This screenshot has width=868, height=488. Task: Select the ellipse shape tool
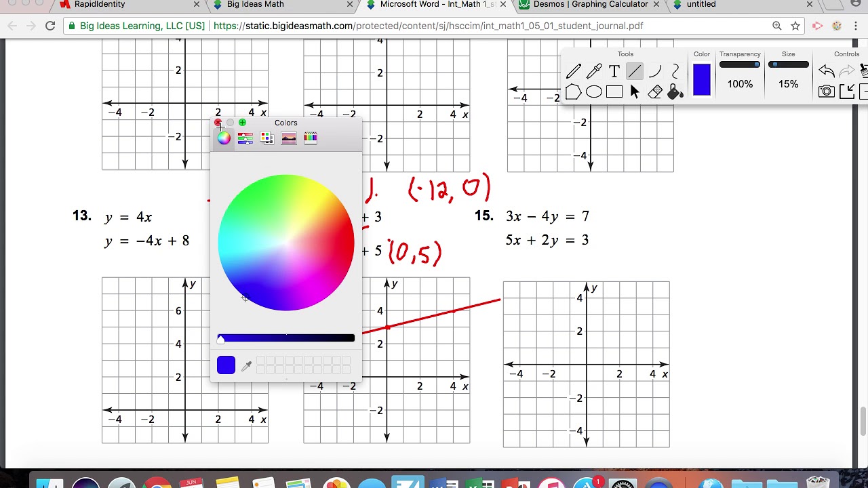pyautogui.click(x=594, y=91)
